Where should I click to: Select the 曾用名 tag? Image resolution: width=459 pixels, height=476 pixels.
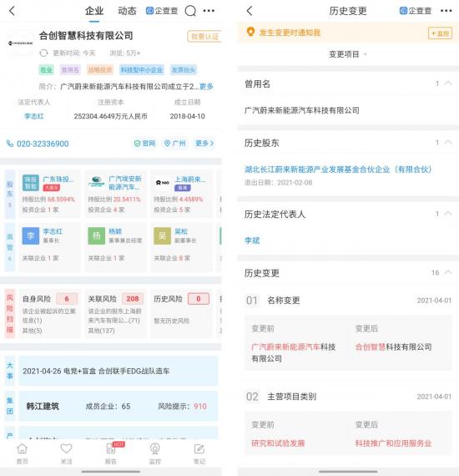70,70
